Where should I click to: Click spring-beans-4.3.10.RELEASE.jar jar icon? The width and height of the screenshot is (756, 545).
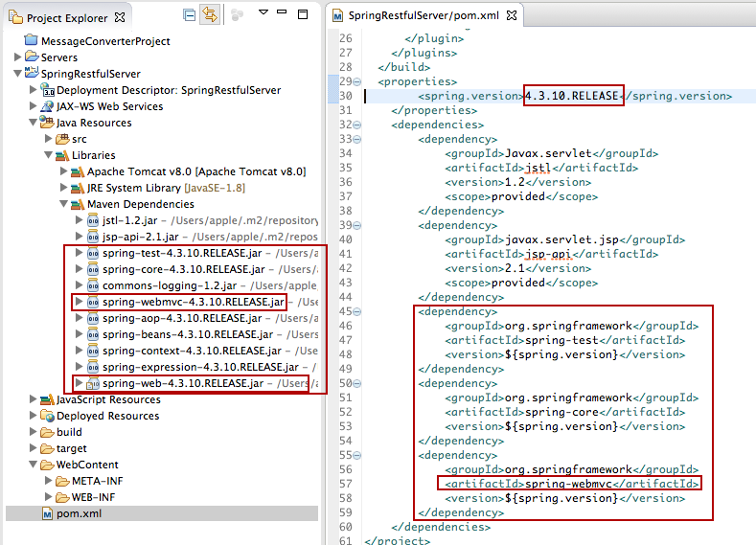pyautogui.click(x=93, y=334)
